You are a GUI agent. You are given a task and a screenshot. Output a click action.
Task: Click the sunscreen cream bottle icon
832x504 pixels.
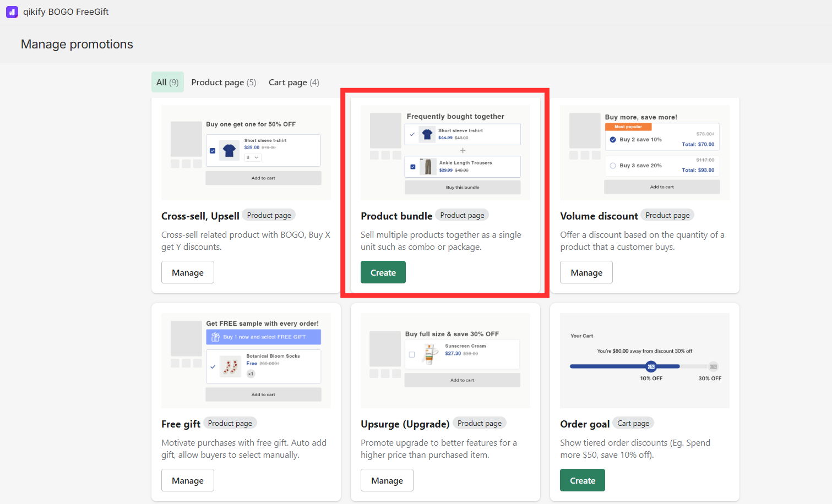pos(429,354)
